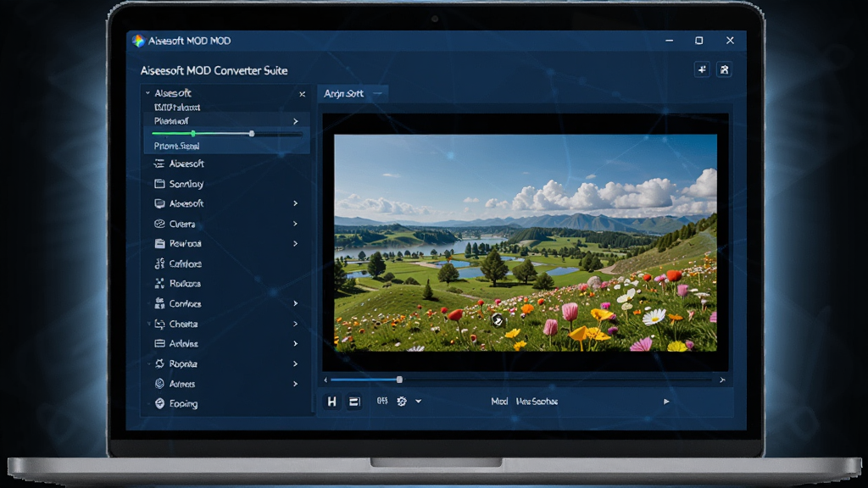868x488 pixels.
Task: Click the icon beside Cuerra
Action: [159, 224]
